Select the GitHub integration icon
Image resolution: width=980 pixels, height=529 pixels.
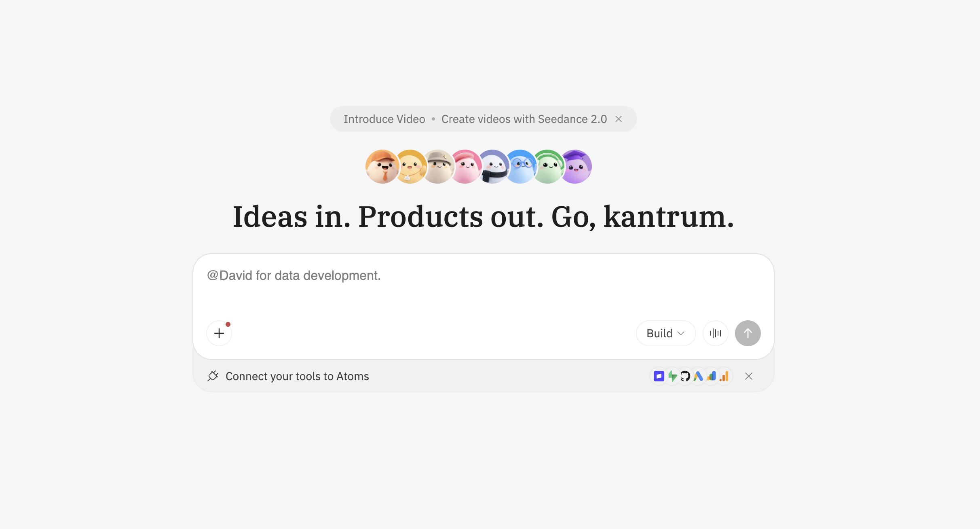coord(685,376)
